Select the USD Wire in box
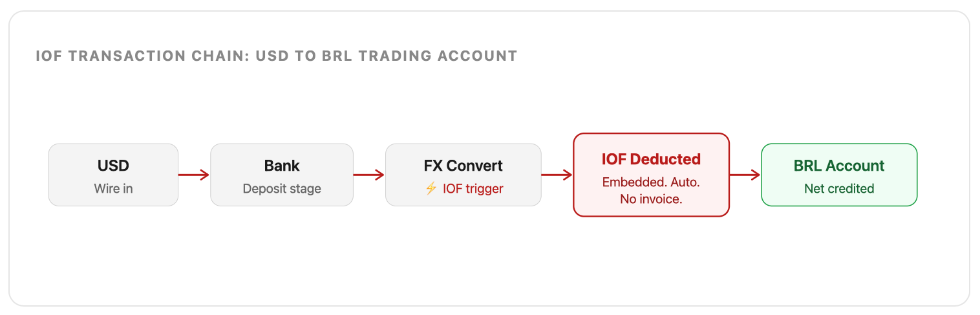This screenshot has height=315, width=980. tap(113, 175)
